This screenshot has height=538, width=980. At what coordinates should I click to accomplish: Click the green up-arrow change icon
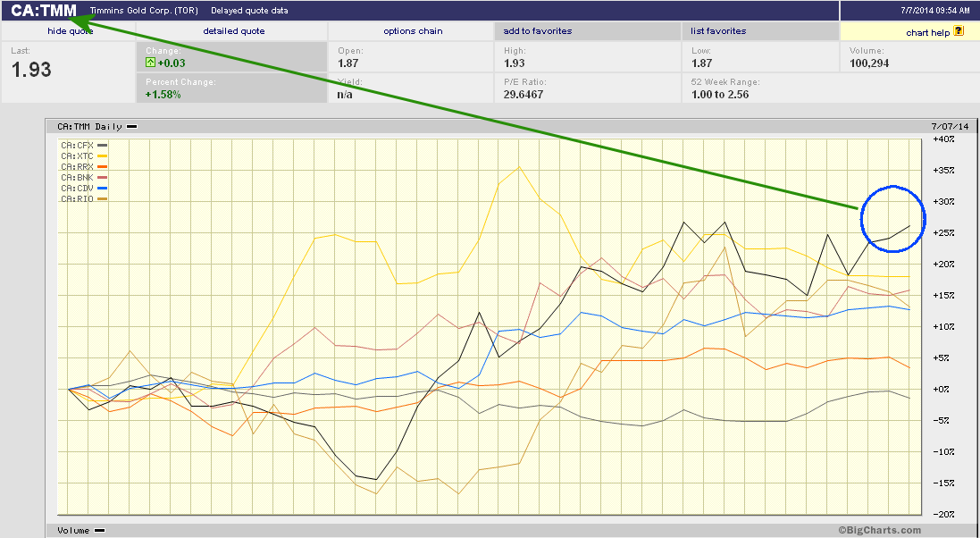point(150,63)
